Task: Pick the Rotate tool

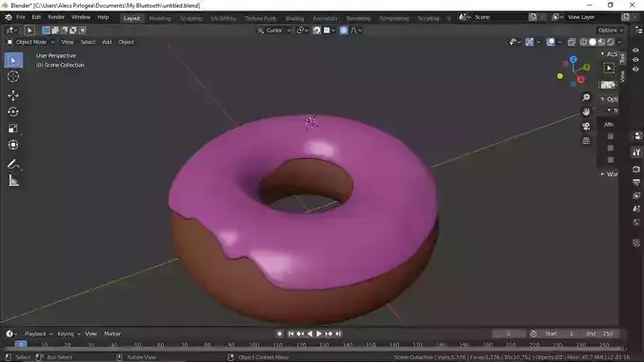Action: [x=13, y=111]
